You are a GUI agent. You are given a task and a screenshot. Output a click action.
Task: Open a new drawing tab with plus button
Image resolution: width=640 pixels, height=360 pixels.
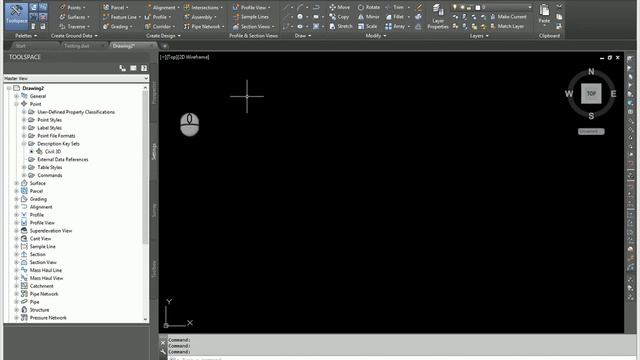pyautogui.click(x=164, y=46)
